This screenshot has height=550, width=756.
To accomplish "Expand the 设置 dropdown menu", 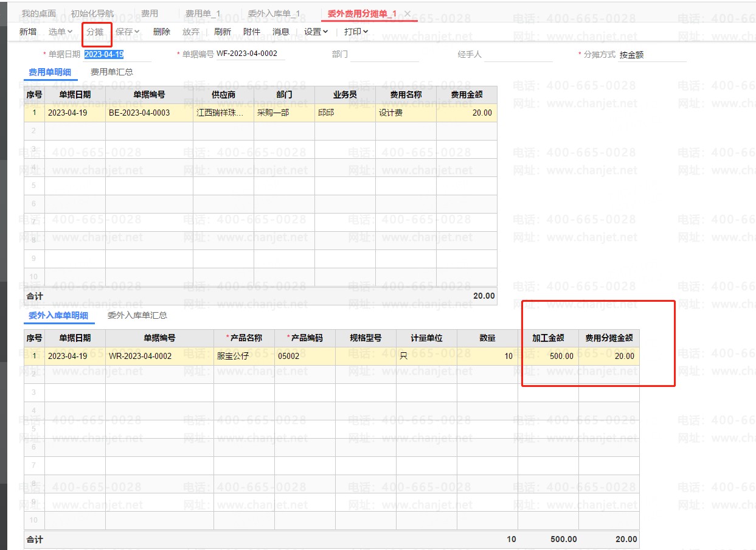I will (x=316, y=32).
